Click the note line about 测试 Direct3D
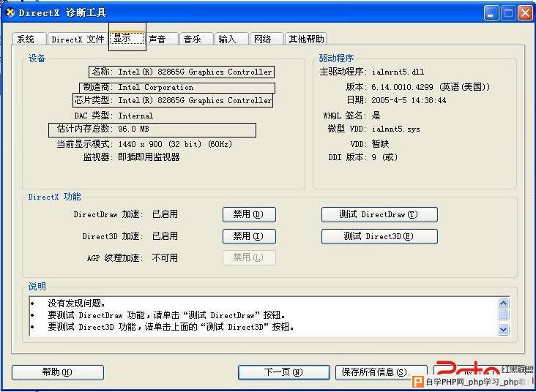536x392 pixels. [171, 327]
